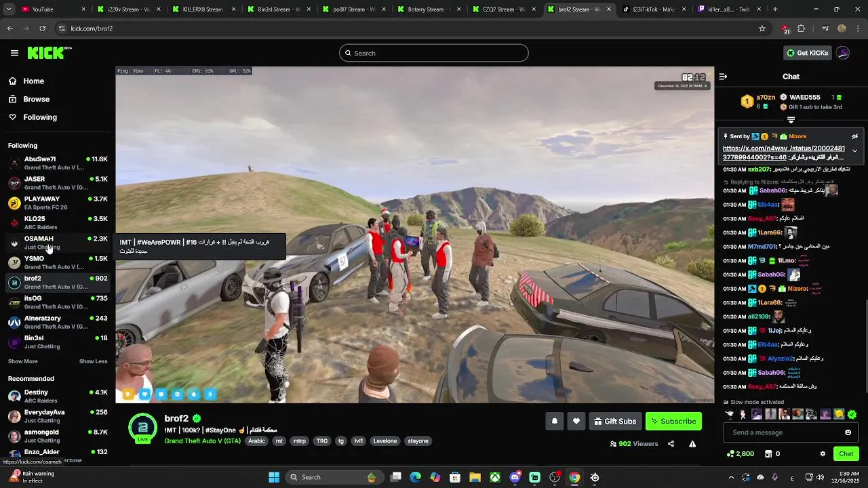Click the Levelone tag

[x=385, y=441]
